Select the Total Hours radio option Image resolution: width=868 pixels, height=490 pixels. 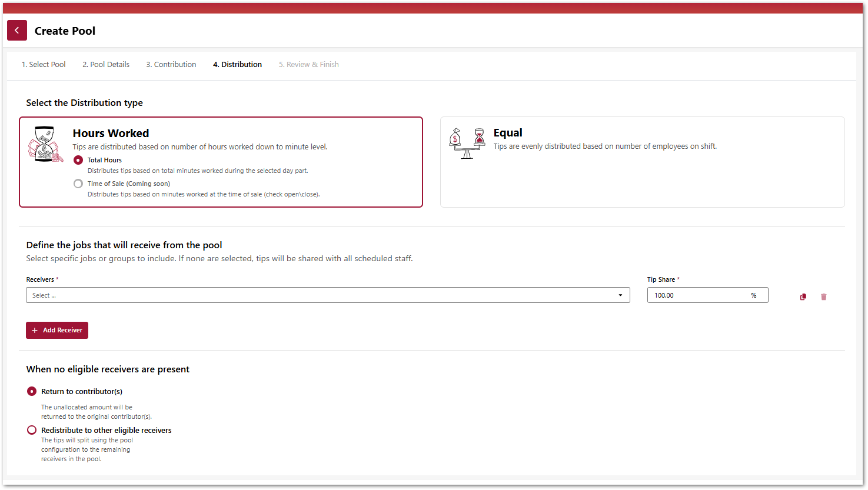pos(78,160)
